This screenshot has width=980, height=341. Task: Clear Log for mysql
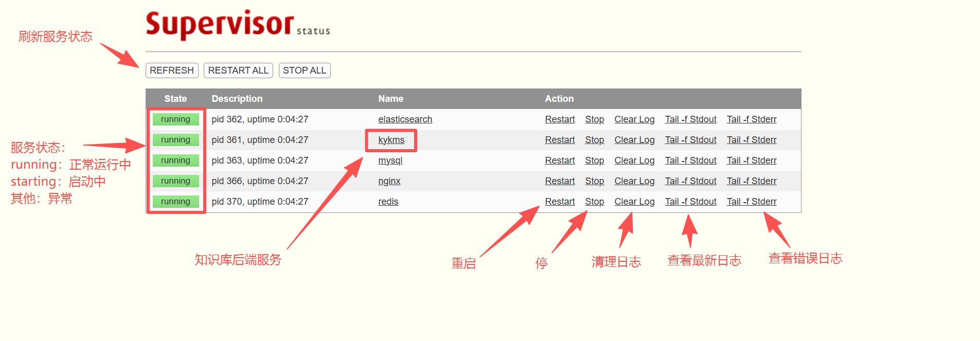point(634,160)
